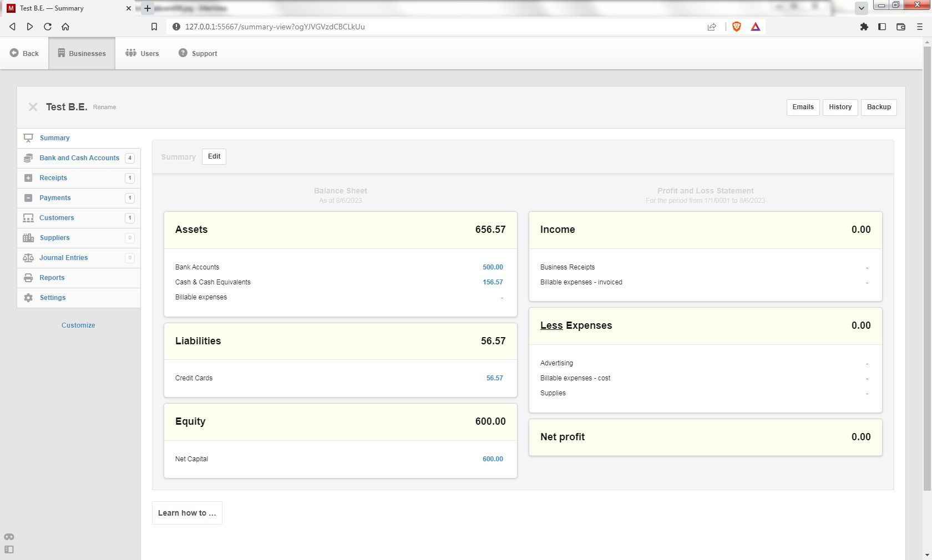Click the Assets total 656.57

[490, 230]
